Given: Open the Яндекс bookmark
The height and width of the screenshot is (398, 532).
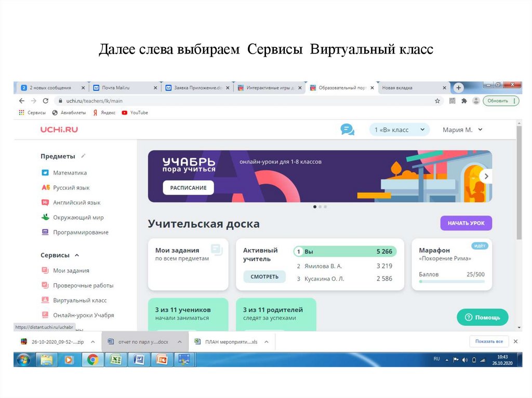Looking at the screenshot, I should click(x=104, y=113).
